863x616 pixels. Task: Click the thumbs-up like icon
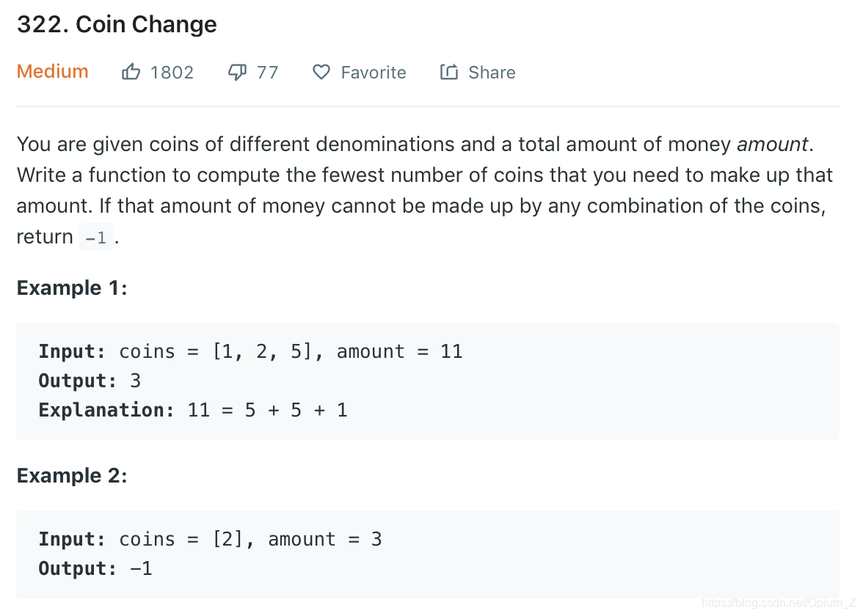pos(131,72)
